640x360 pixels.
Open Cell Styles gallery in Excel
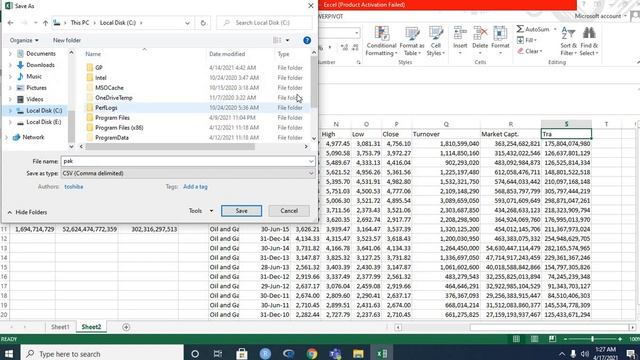tap(436, 41)
